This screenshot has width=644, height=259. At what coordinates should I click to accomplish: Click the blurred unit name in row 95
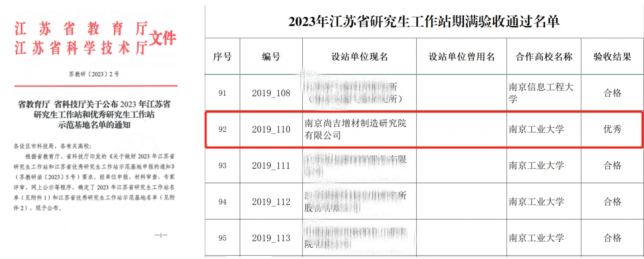[x=355, y=238]
